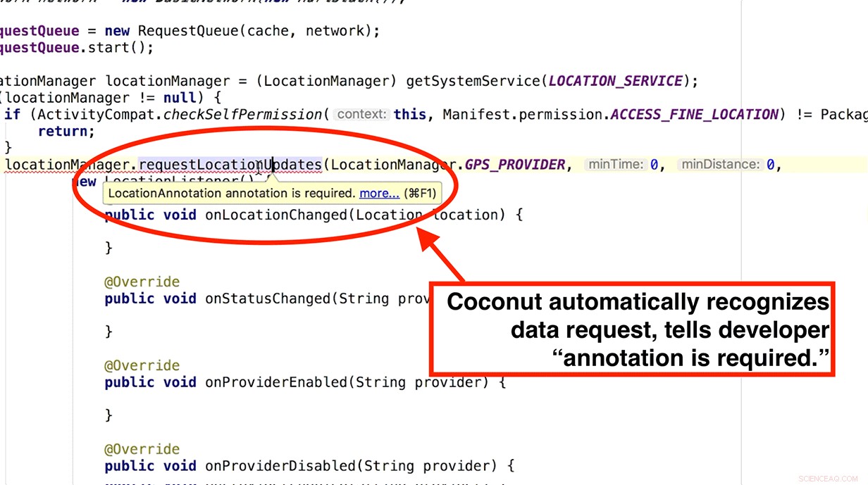Click the new LocationListener expression
Viewport: 868px width, 485px height.
pos(141,182)
